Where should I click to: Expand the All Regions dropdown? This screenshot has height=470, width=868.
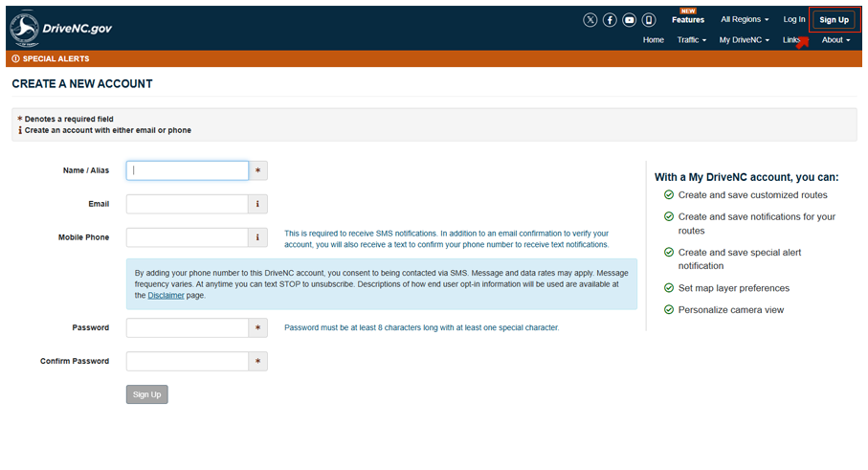tap(745, 19)
